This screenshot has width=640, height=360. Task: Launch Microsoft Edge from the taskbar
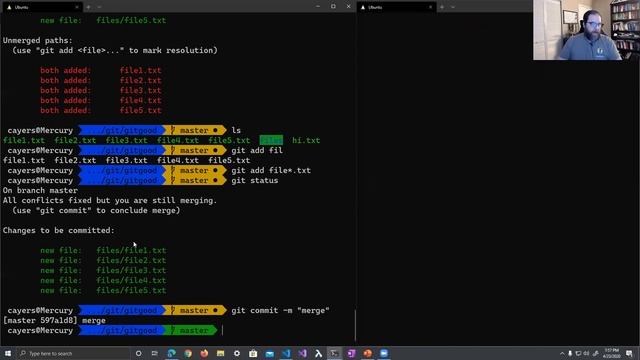[x=171, y=353]
